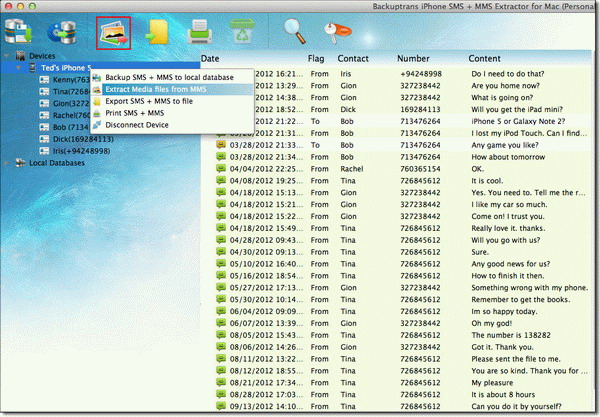Click number 169284113 in Dick's row
600x417 pixels.
click(420, 109)
